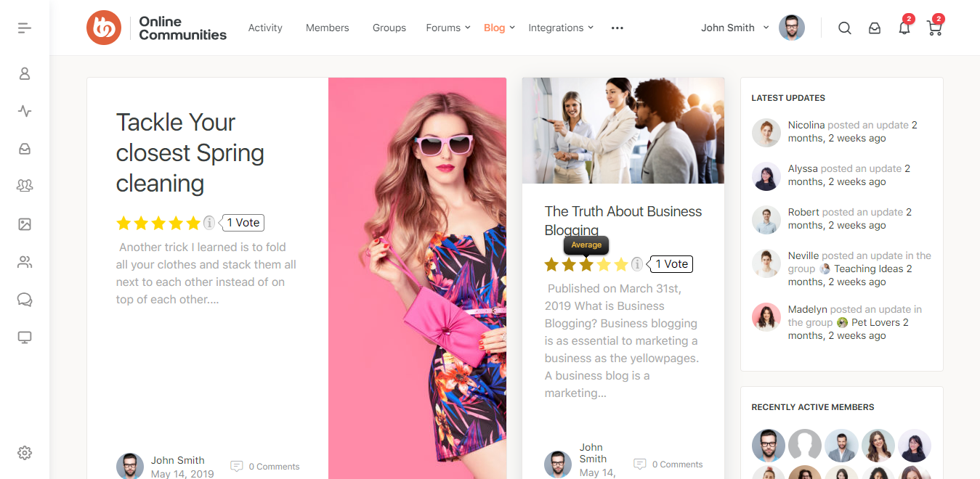Viewport: 980px width, 479px height.
Task: Expand the Forums dropdown menu
Action: click(x=448, y=28)
